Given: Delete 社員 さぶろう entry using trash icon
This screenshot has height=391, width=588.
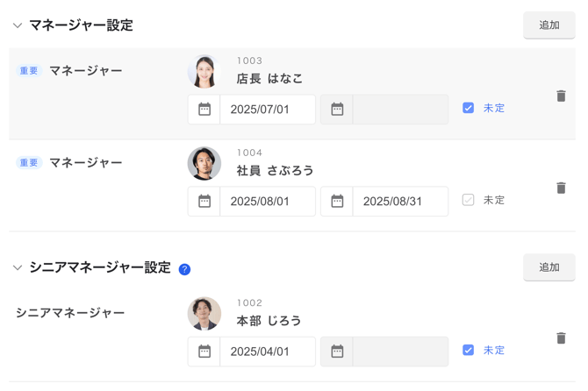Looking at the screenshot, I should point(561,188).
